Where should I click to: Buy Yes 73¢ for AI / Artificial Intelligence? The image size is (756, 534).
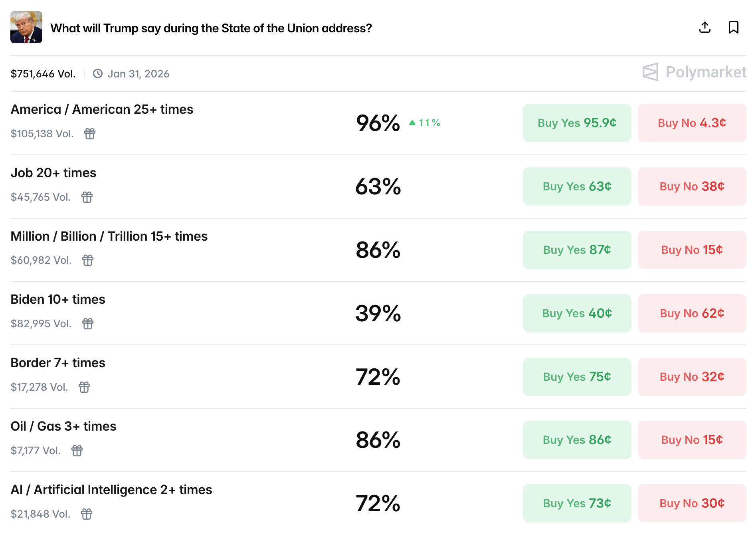pos(577,503)
